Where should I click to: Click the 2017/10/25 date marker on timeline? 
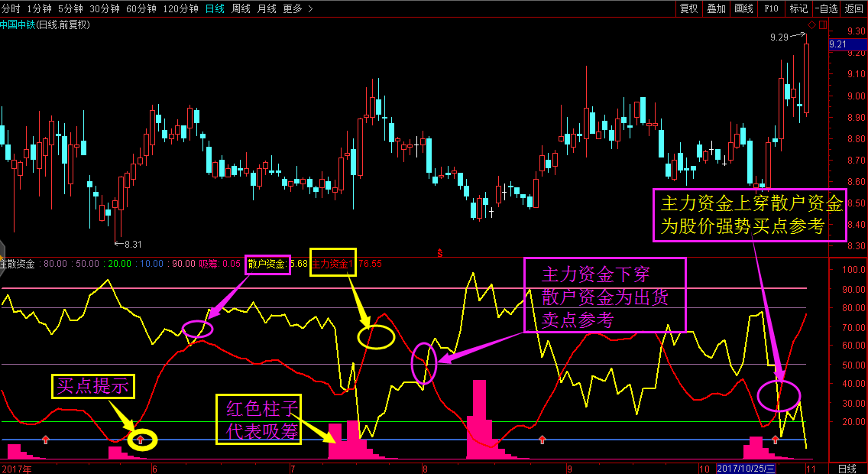pyautogui.click(x=747, y=468)
